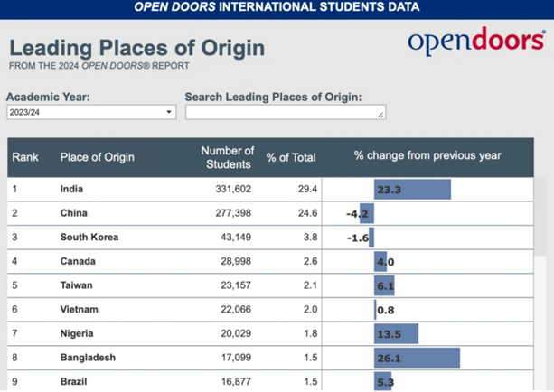Viewport: 554px width, 392px height.
Task: Click the student count 22,066
Action: point(236,310)
